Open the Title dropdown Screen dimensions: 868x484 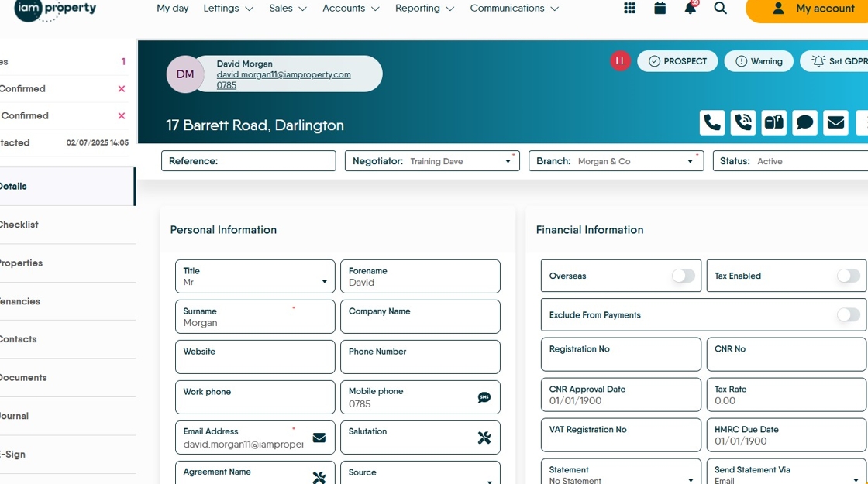255,276
